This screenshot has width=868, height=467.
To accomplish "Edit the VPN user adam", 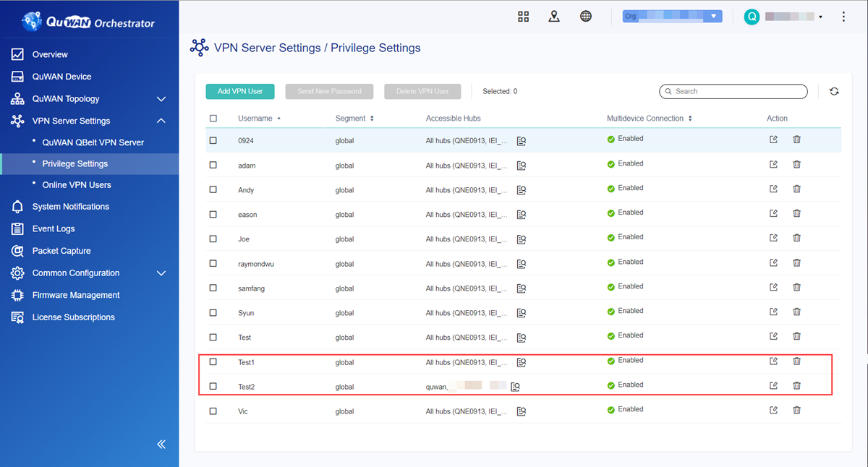I will click(773, 164).
